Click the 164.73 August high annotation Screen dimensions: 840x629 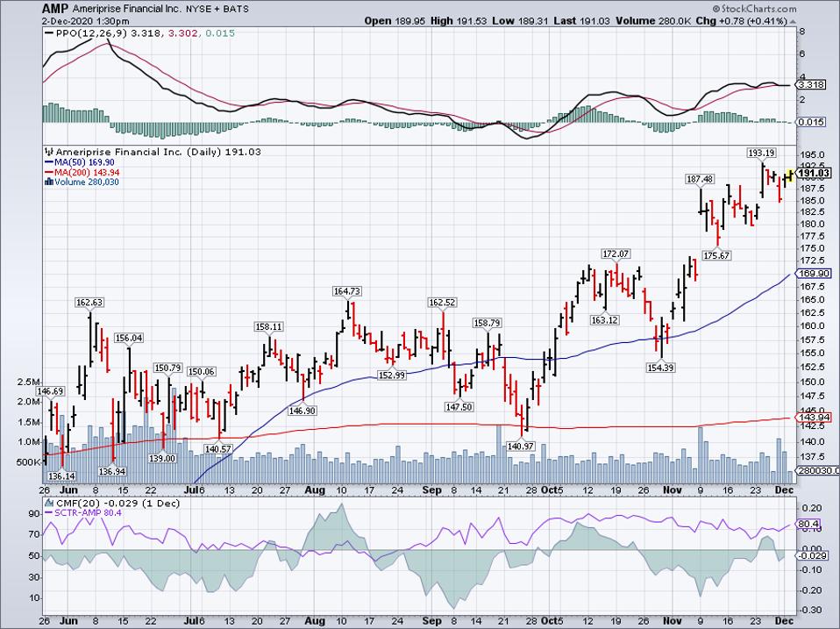click(x=347, y=291)
